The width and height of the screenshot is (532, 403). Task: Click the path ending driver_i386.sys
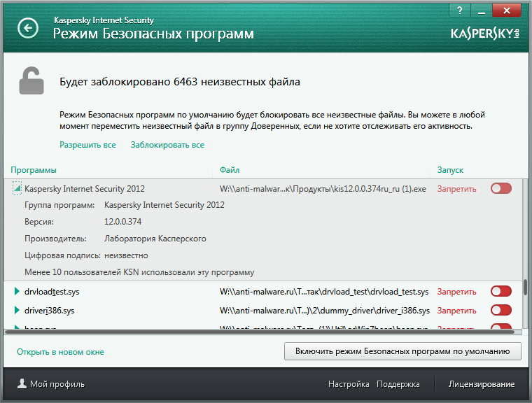[325, 311]
